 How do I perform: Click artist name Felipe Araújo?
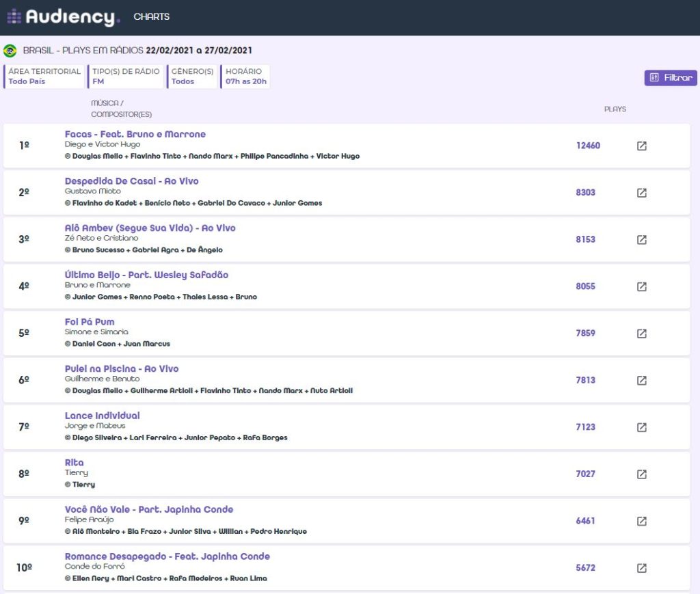(x=89, y=519)
